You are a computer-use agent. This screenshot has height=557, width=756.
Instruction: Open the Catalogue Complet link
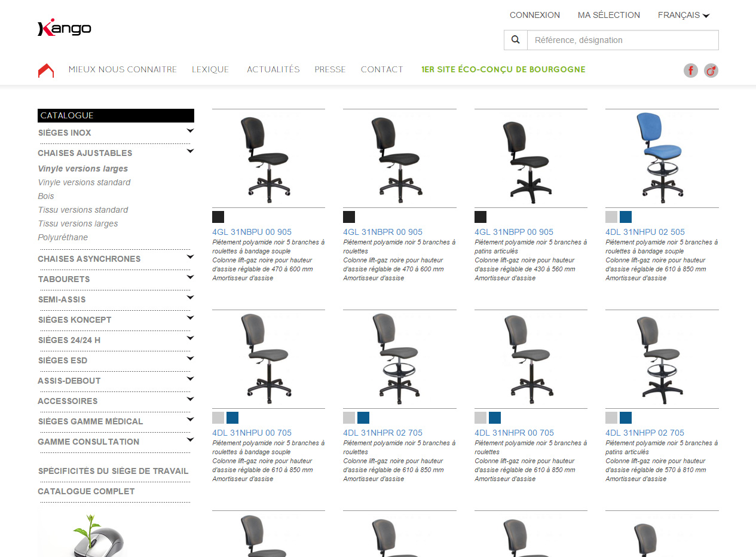coord(87,491)
